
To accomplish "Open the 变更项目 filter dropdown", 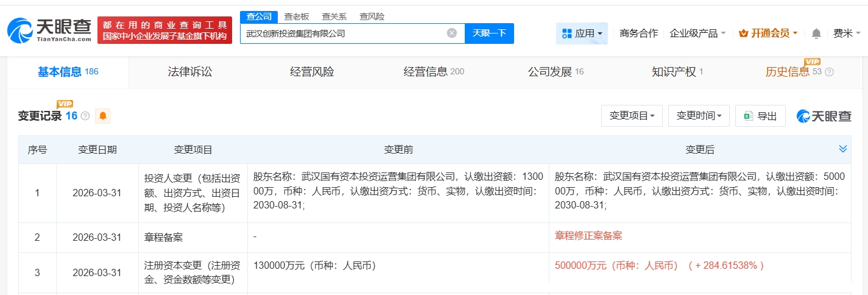I will (x=632, y=116).
